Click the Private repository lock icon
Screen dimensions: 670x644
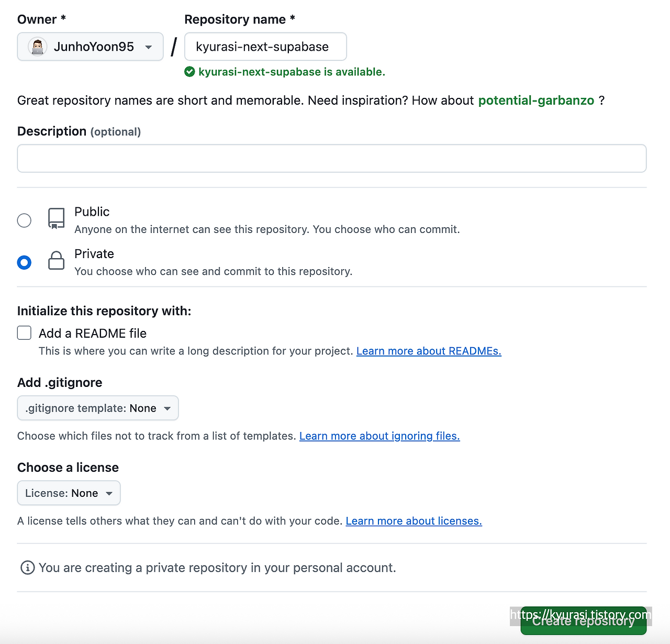coord(56,260)
